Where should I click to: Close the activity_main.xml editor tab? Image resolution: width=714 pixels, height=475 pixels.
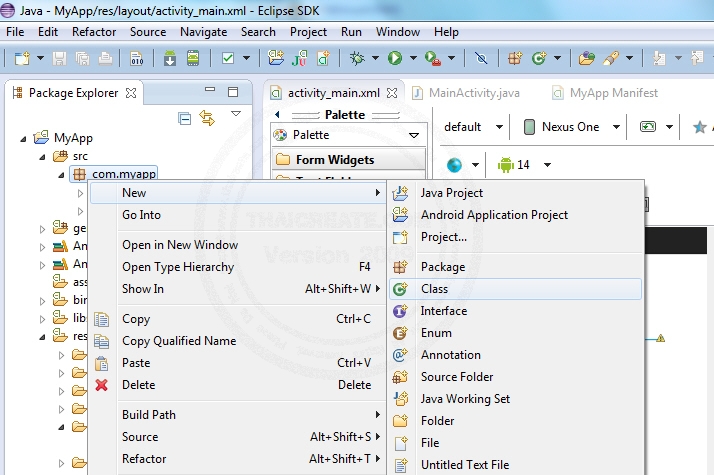(392, 93)
